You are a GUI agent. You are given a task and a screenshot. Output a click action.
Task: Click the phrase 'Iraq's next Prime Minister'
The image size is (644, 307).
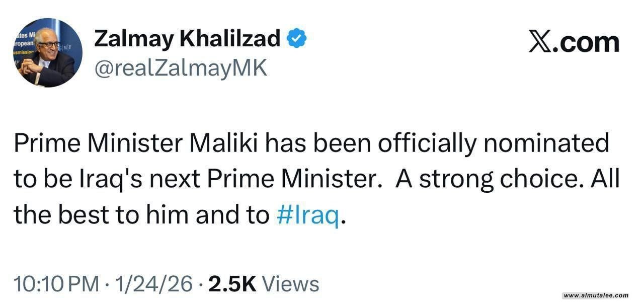[x=217, y=180]
